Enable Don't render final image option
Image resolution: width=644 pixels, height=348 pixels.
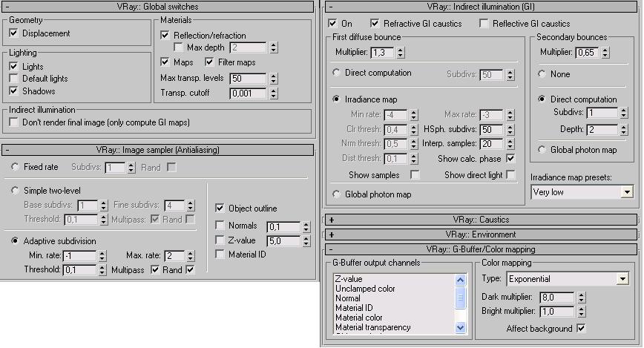pos(13,122)
